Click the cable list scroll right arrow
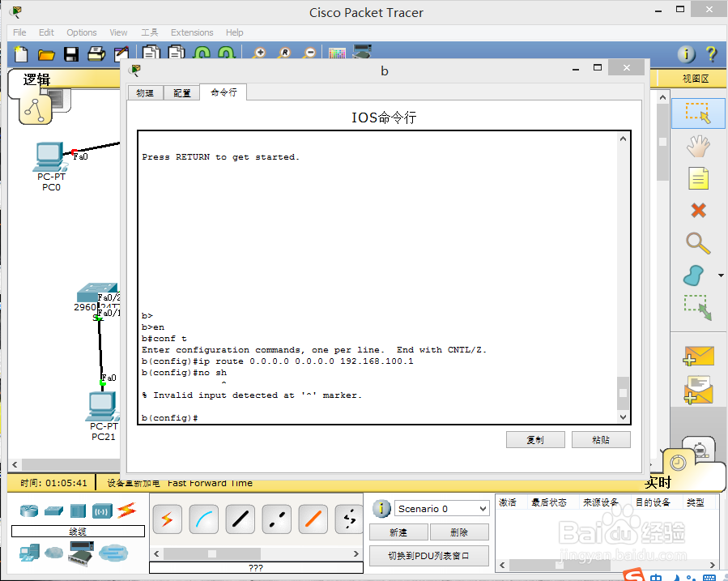The width and height of the screenshot is (728, 581). (x=356, y=553)
